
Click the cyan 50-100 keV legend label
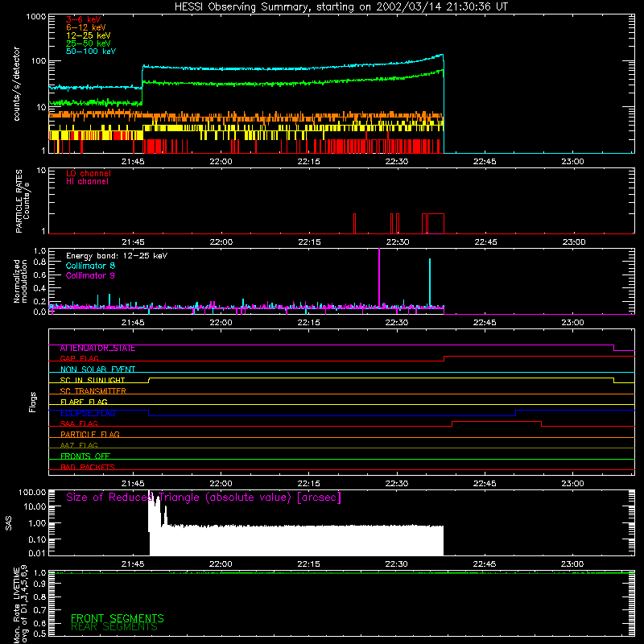tap(91, 52)
